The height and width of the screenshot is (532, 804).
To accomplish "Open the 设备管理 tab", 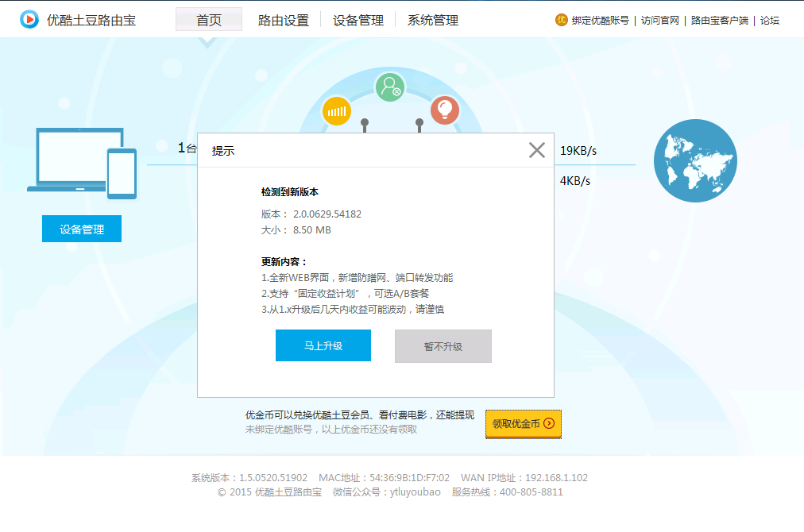I will tap(358, 20).
